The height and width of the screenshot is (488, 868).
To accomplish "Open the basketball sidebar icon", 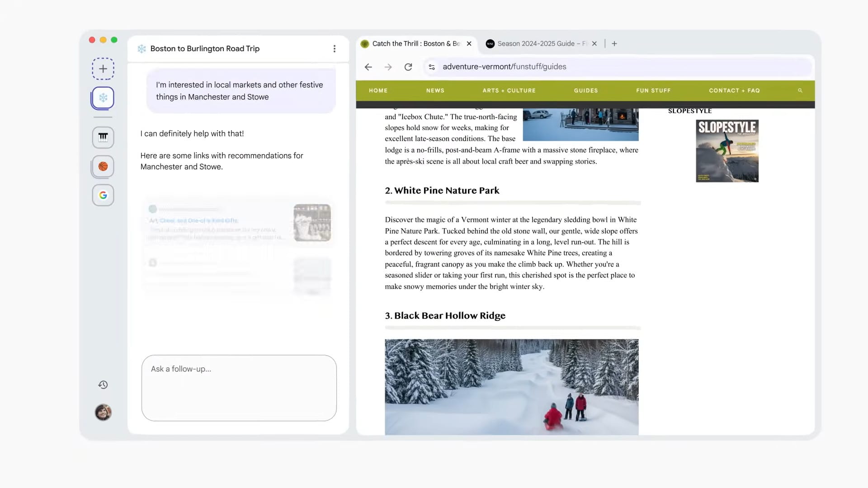I will click(103, 166).
